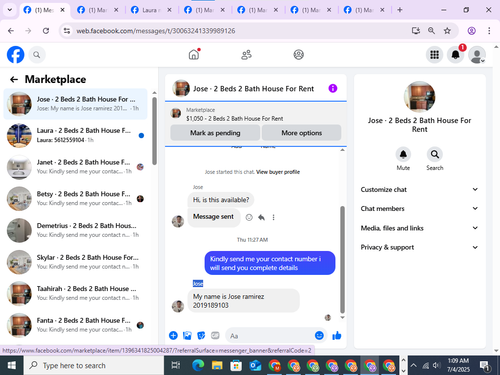Expand Privacy & support section
Screen dimensions: 500x375
click(x=419, y=247)
